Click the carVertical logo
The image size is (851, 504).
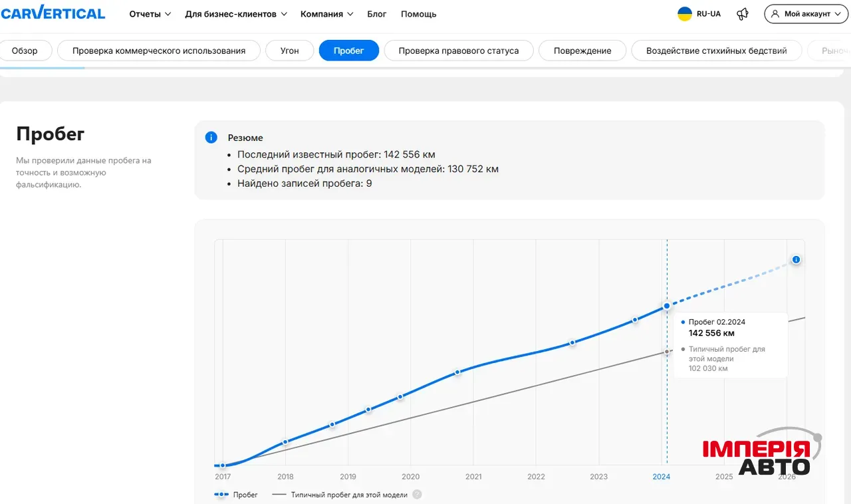[53, 13]
